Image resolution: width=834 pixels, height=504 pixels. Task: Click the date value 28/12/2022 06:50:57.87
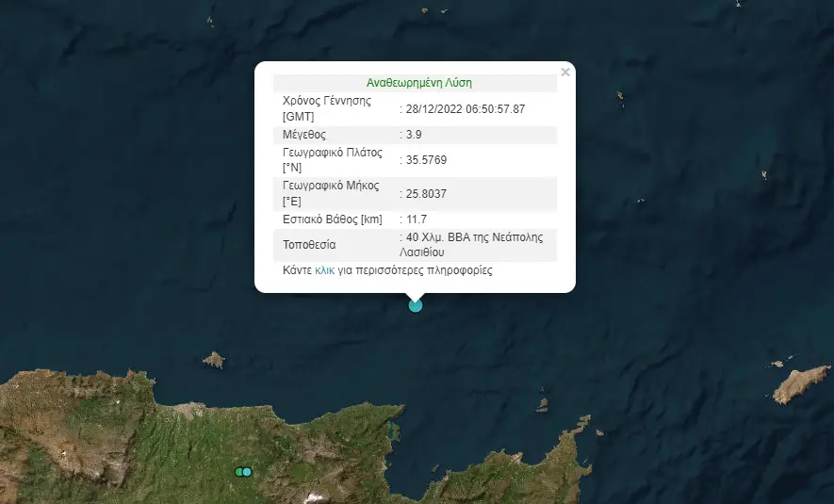(466, 109)
